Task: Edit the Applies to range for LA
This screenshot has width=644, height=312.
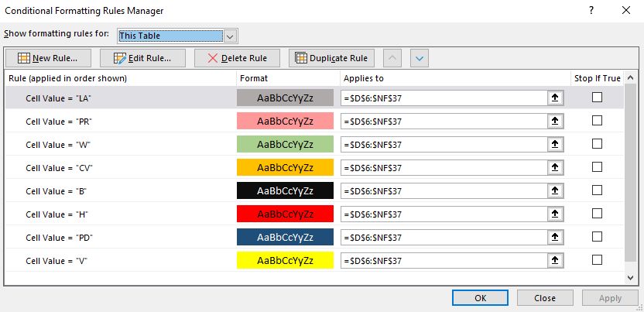Action: tap(444, 98)
